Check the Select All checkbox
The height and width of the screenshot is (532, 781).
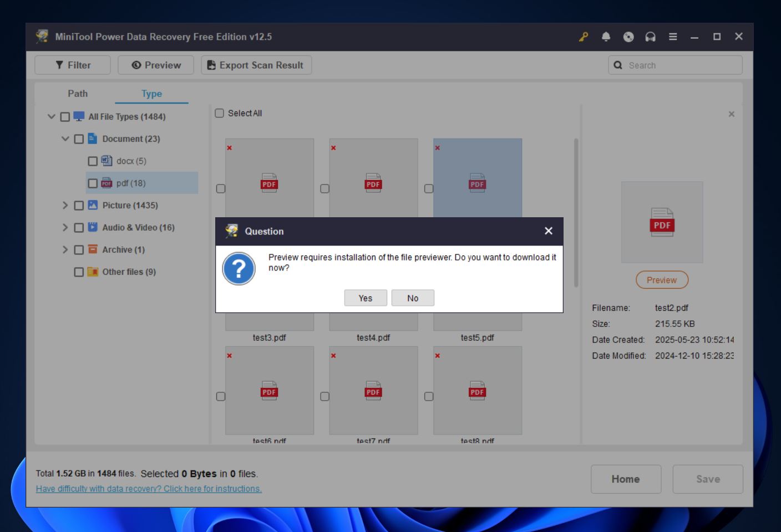click(219, 113)
